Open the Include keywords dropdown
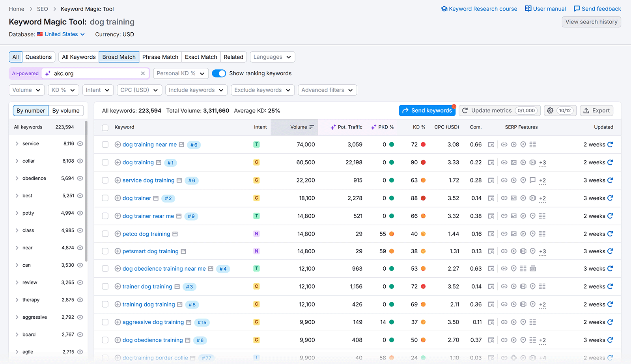This screenshot has width=631, height=364. point(196,90)
